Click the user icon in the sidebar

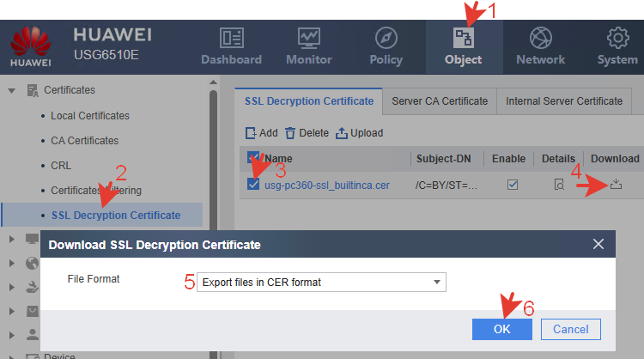32,334
